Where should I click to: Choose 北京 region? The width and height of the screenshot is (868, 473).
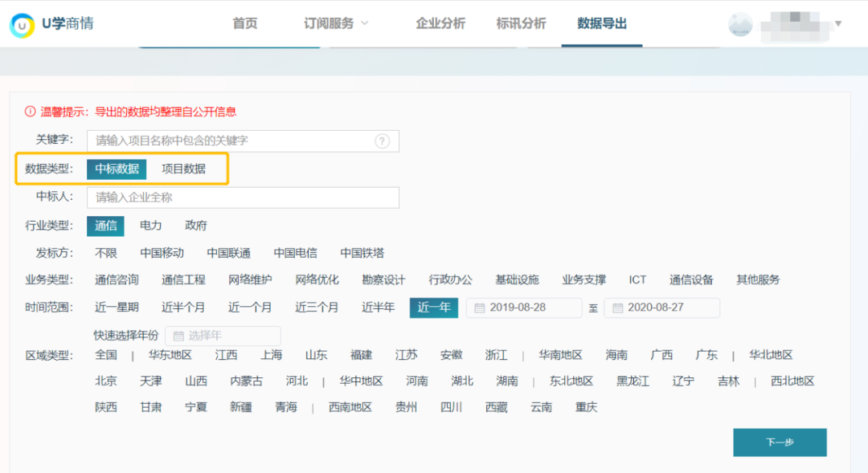106,381
